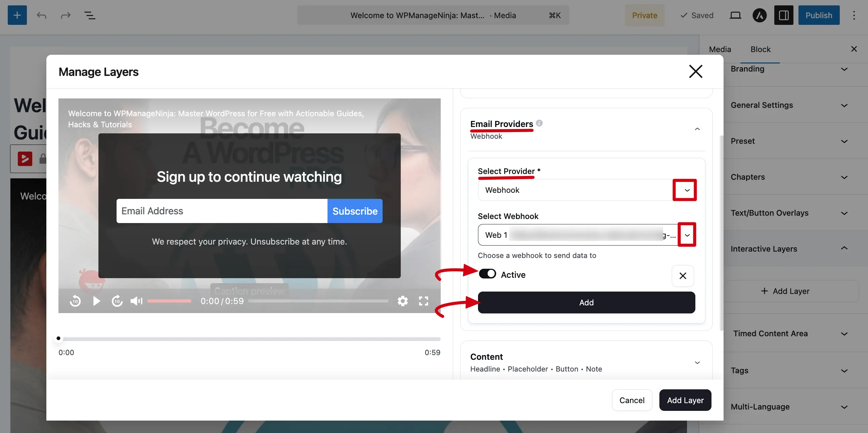Click the black Add provider button
The height and width of the screenshot is (433, 868).
(586, 302)
